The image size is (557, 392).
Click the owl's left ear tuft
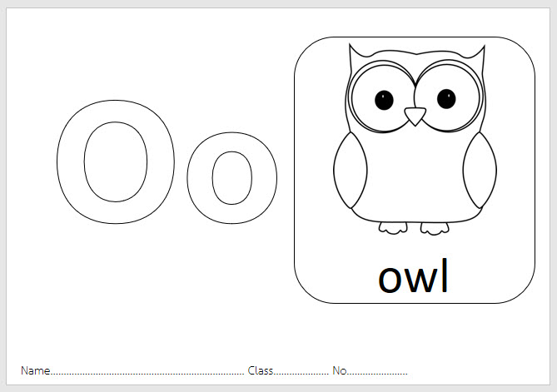[356, 53]
